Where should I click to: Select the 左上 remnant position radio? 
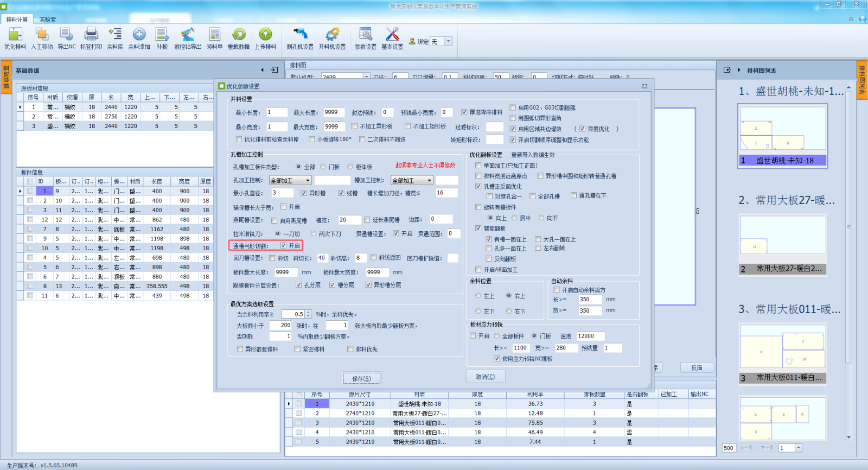(478, 296)
